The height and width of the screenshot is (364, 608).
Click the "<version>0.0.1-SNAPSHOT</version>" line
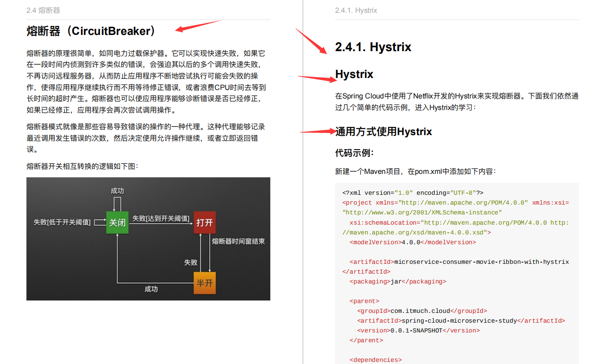pyautogui.click(x=419, y=330)
